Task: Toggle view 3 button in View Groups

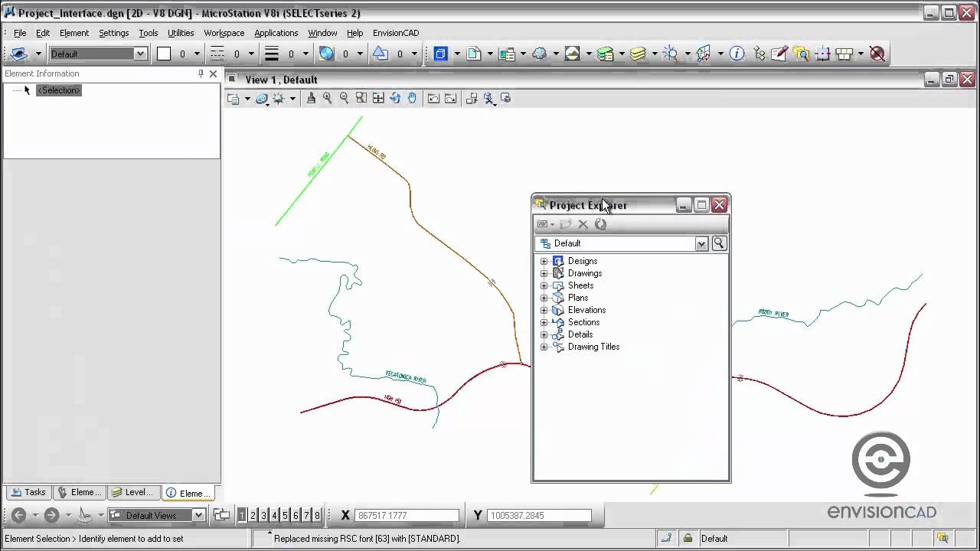Action: click(x=263, y=516)
